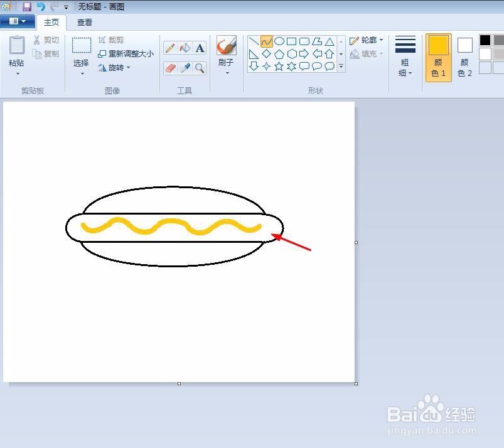The image size is (504, 448).
Task: Open the Paint file menu button
Action: click(18, 21)
